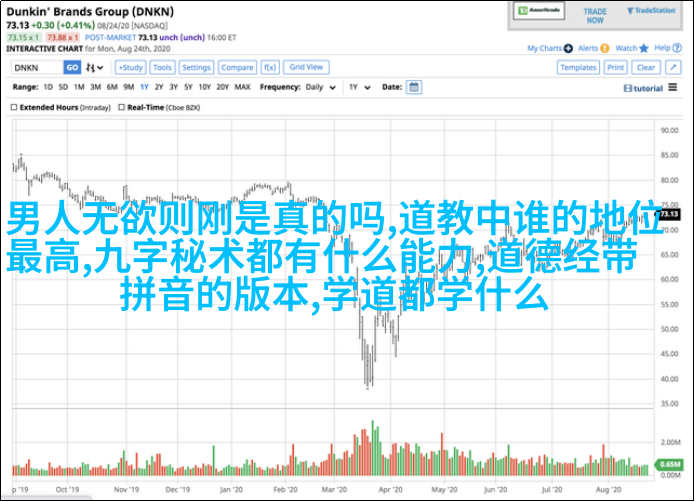Viewport: 695px width, 502px height.
Task: Enable the Real-Time Cboe BZX checkbox
Action: coord(121,107)
